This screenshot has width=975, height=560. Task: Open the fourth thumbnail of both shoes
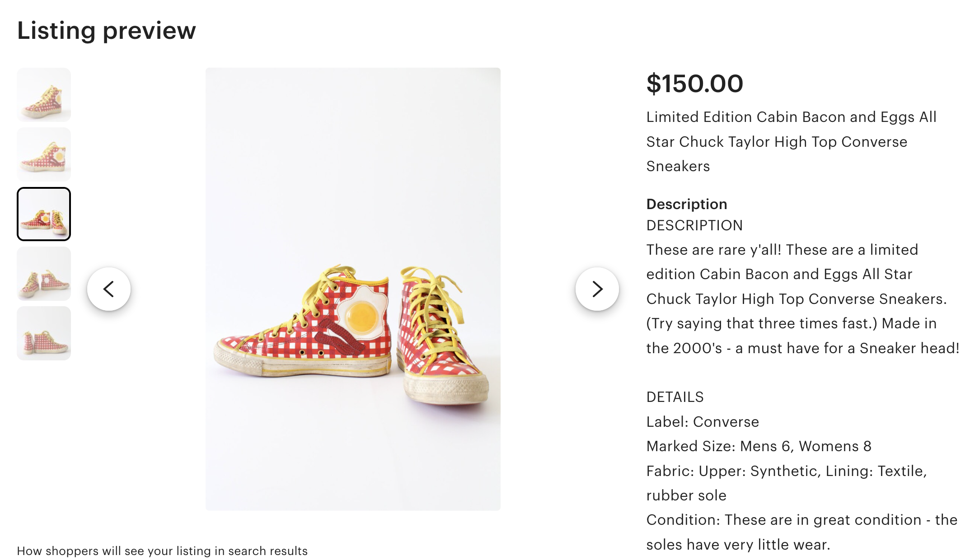[x=44, y=274]
